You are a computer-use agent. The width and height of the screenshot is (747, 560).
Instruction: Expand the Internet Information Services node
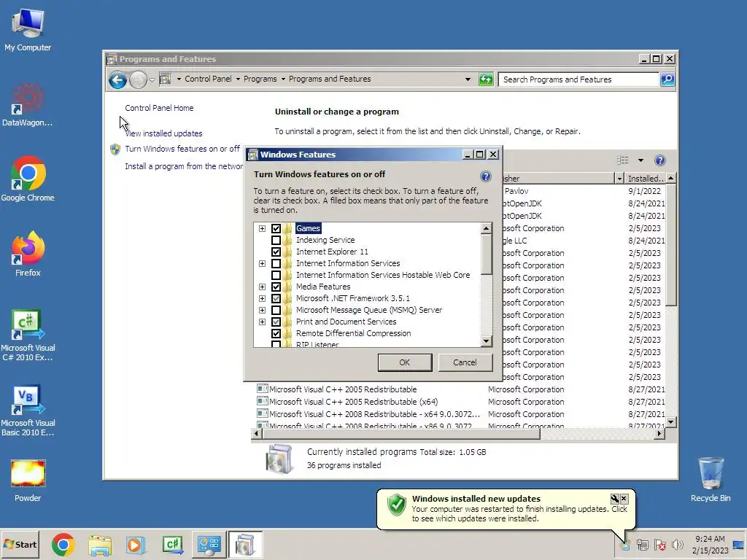(262, 263)
